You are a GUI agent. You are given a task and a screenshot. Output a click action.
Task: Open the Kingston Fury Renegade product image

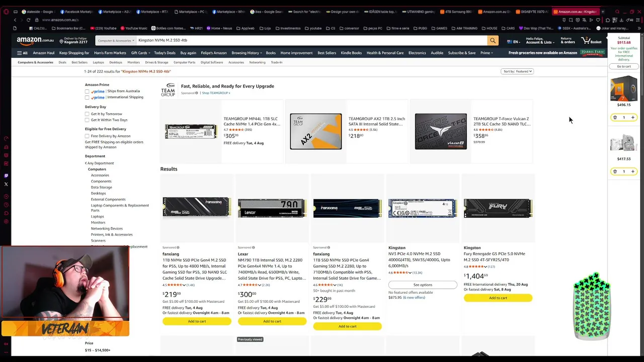tap(498, 208)
